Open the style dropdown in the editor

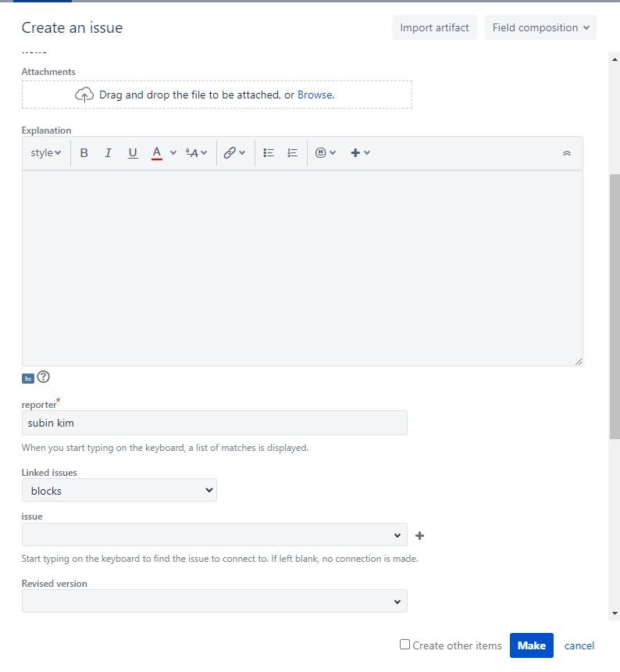[x=46, y=153]
